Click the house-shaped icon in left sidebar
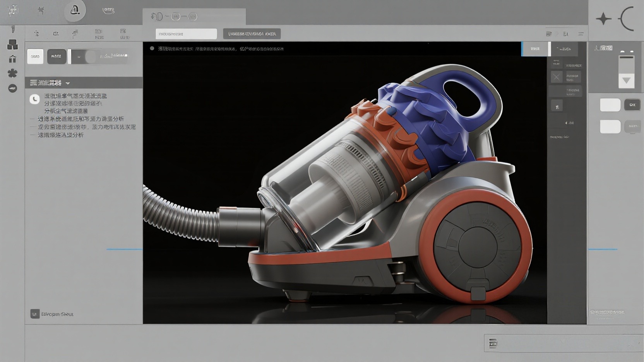 12,59
